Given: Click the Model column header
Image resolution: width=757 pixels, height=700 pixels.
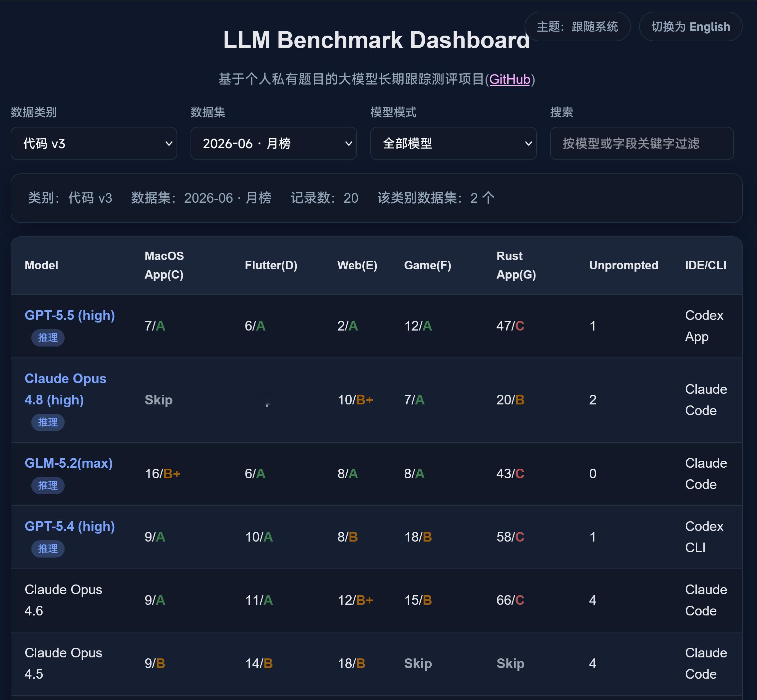Looking at the screenshot, I should [41, 265].
